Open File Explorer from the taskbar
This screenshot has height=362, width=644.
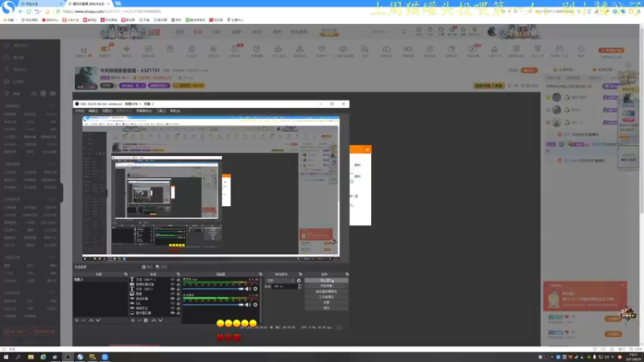(31, 357)
